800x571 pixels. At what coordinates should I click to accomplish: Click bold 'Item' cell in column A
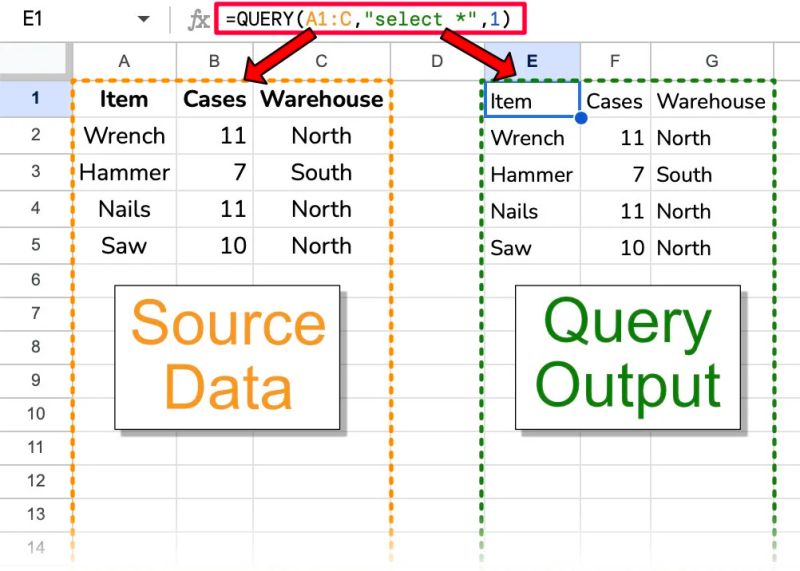pyautogui.click(x=124, y=99)
